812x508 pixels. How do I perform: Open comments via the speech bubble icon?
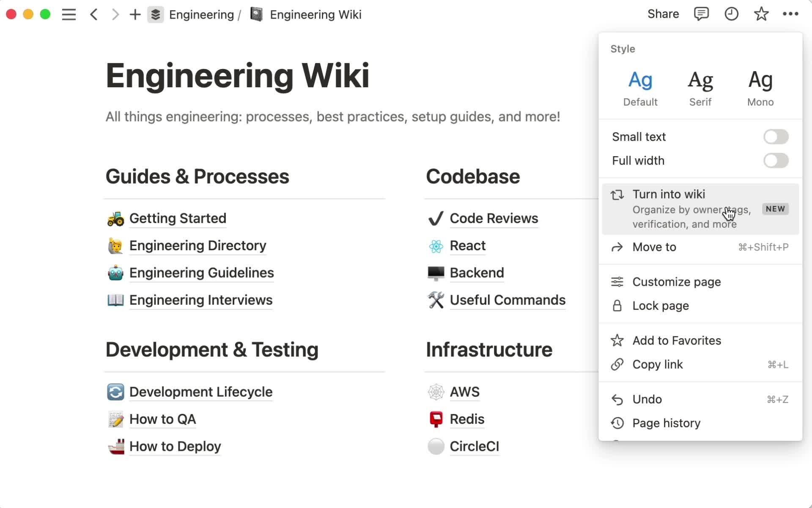(x=701, y=14)
